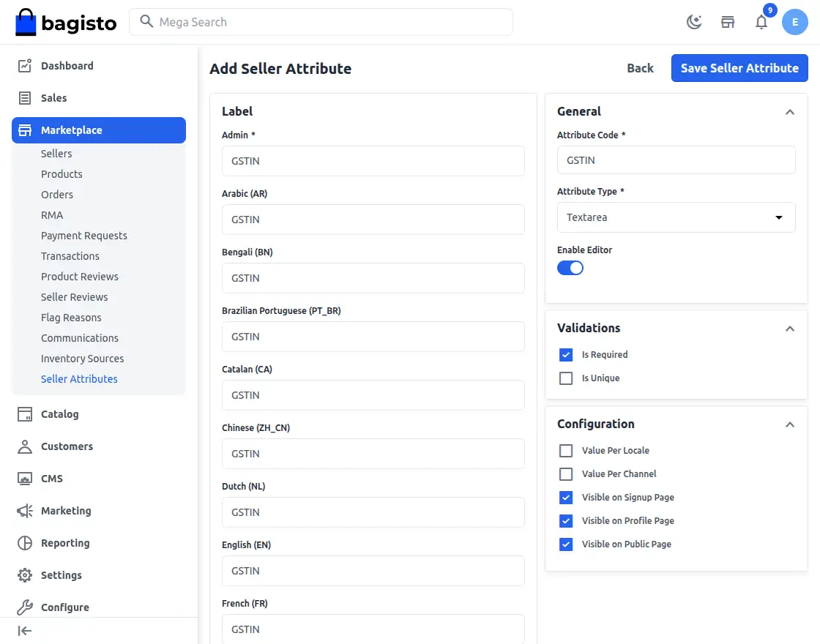Check the Value Per Locale checkbox
Image resolution: width=820 pixels, height=644 pixels.
(566, 450)
